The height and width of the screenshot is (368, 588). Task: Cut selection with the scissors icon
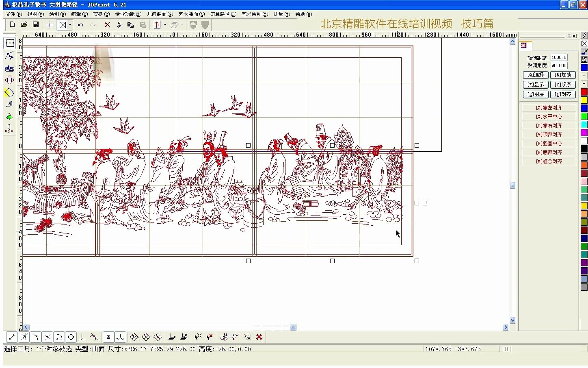pyautogui.click(x=119, y=25)
